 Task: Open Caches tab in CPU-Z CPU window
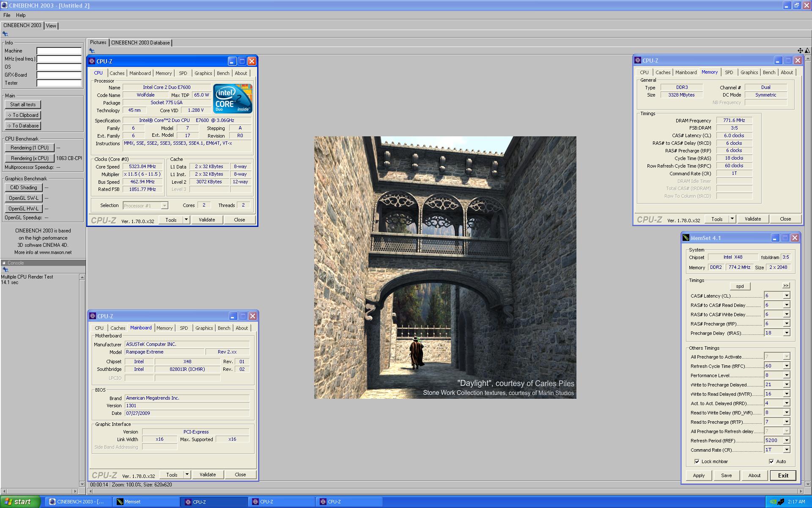[117, 73]
